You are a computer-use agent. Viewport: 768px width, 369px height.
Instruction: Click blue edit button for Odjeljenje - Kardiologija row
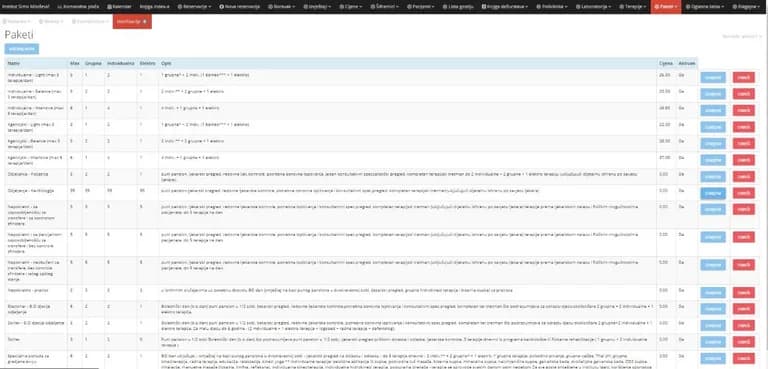(x=713, y=193)
